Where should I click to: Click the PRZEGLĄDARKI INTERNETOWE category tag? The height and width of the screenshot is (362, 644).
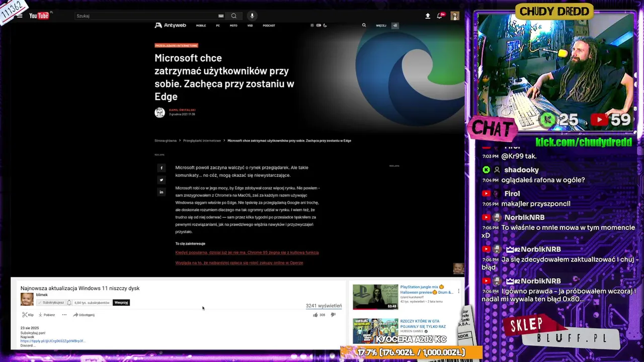(176, 46)
